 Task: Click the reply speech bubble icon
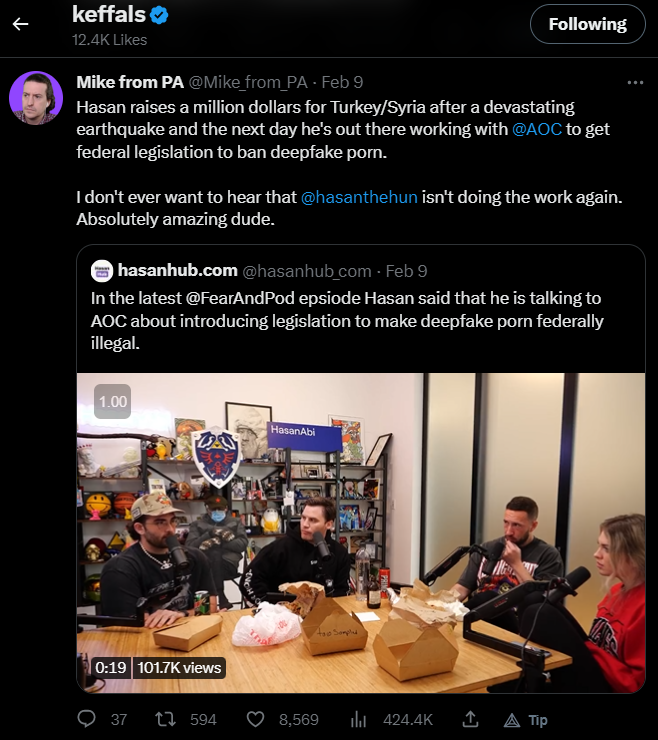pos(86,719)
